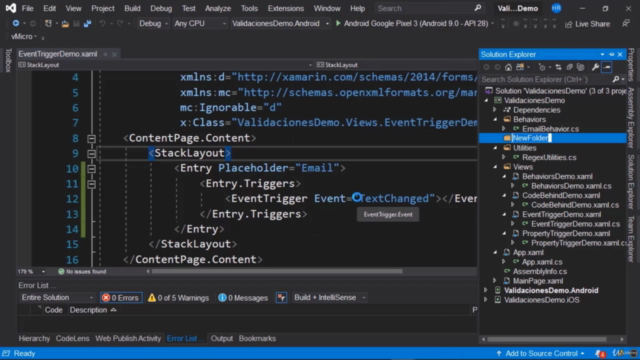Toggle the 0 Errors filter button
Image resolution: width=640 pixels, height=360 pixels.
pos(121,298)
